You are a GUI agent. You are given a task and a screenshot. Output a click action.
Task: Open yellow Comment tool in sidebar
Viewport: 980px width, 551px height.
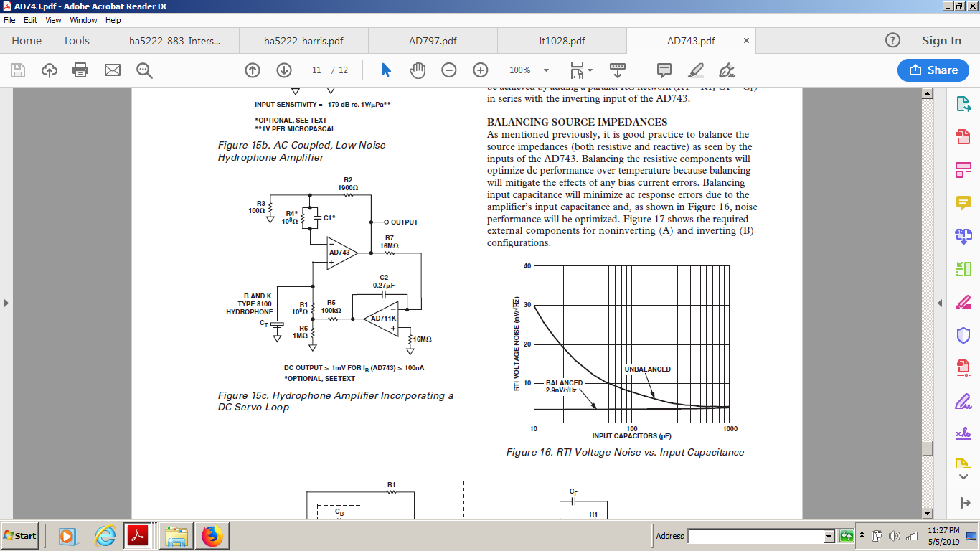[963, 204]
